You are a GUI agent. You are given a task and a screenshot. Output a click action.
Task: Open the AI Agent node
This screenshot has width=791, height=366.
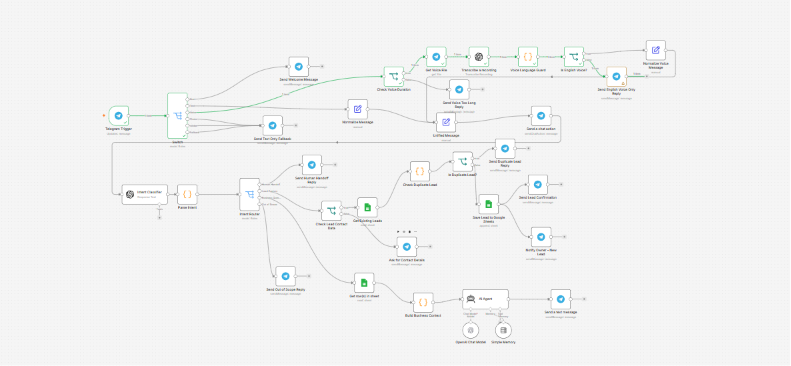coord(485,299)
